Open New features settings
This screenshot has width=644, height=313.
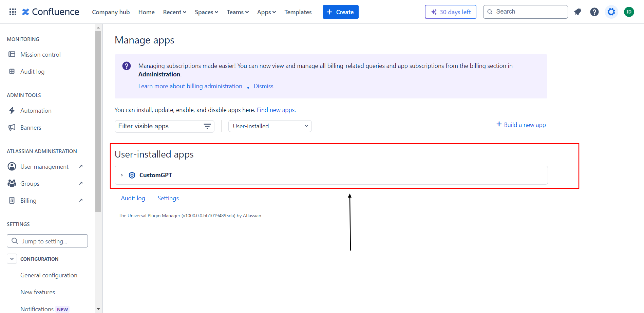click(38, 292)
